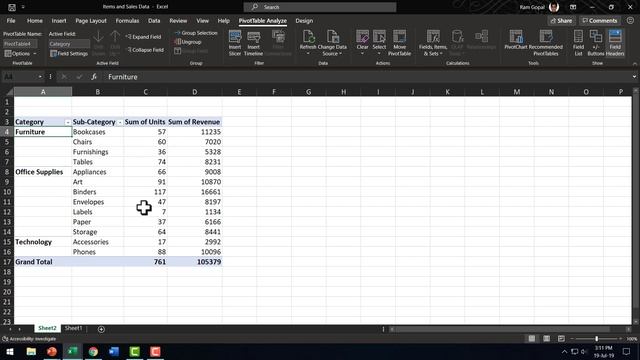Open Change Data Source

point(332,42)
